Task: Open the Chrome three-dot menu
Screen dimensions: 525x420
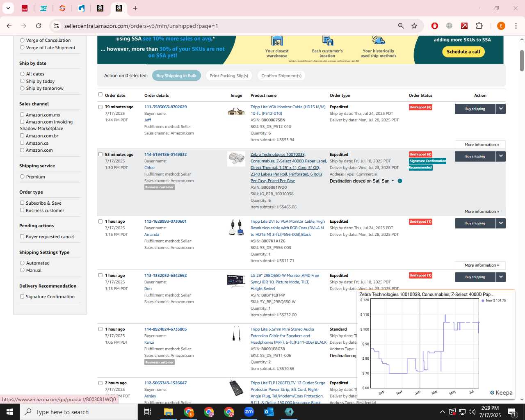Action: (516, 26)
